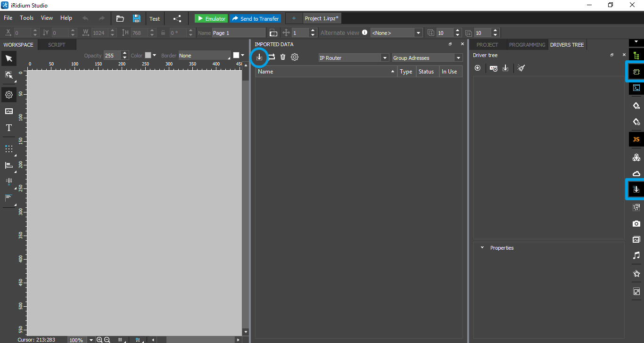644x343 pixels.
Task: Open the Import data tool in Imported Data panel
Action: coord(259,57)
